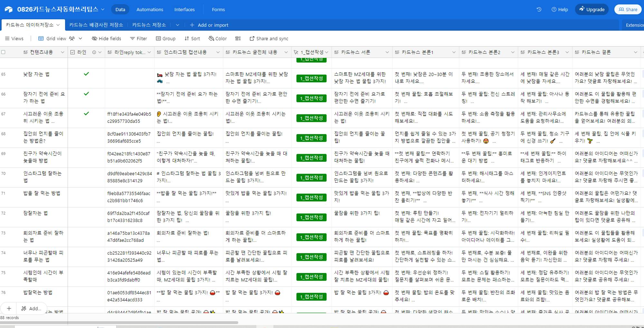Screen dimensions: 644x328
Task: Click the row height icon
Action: 238,39
